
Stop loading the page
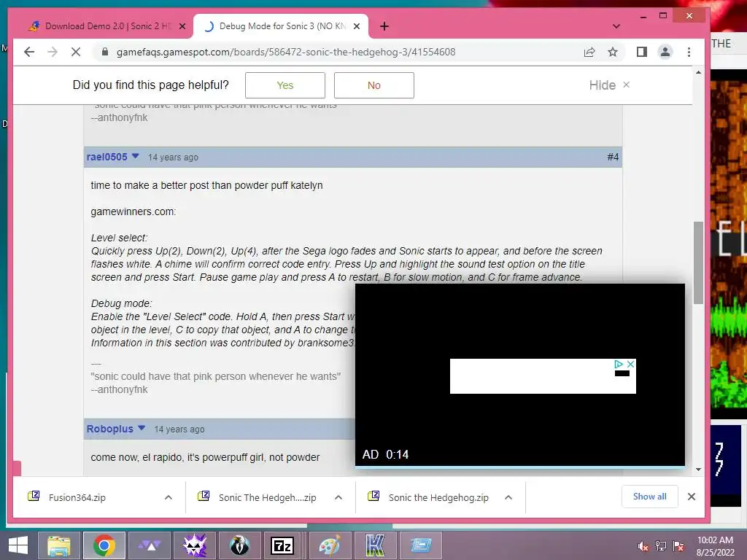coord(76,52)
